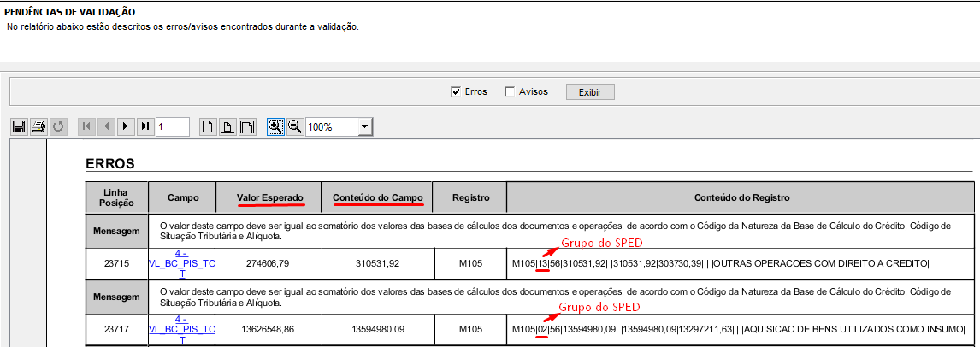Click the Exibir button

point(590,92)
